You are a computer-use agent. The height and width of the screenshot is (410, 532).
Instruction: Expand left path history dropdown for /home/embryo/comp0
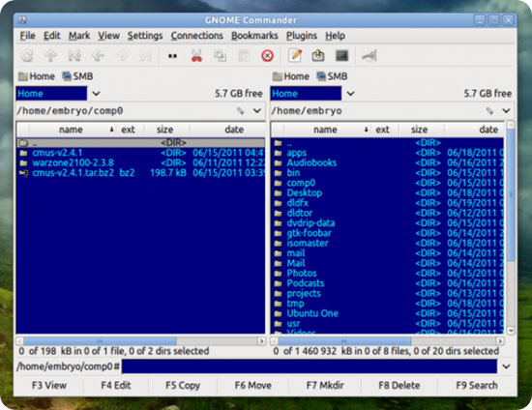(x=257, y=110)
